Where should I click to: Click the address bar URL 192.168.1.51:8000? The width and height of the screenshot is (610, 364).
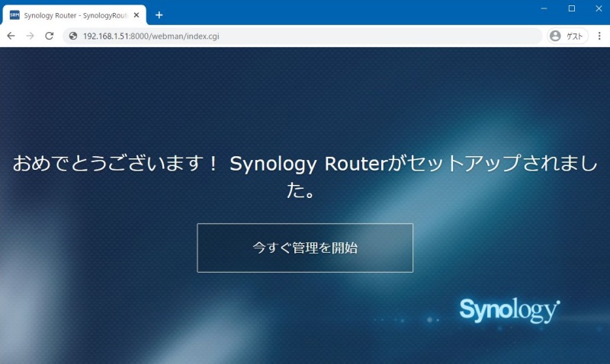tap(151, 36)
